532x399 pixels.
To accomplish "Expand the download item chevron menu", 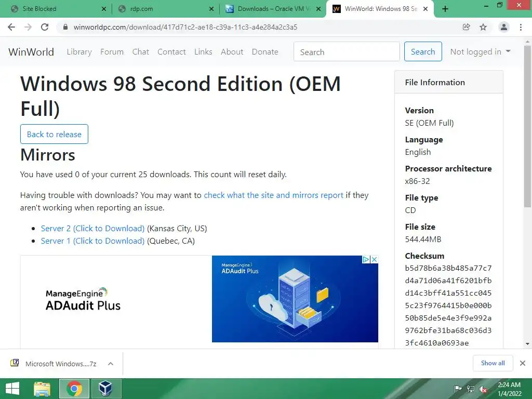I will click(111, 364).
